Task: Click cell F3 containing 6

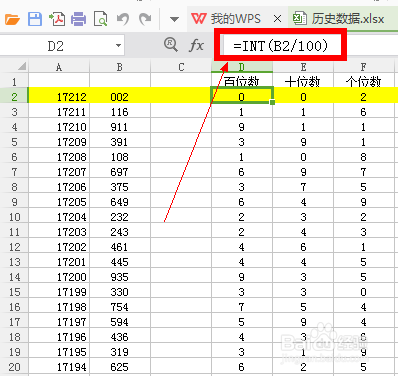Action: pos(364,112)
